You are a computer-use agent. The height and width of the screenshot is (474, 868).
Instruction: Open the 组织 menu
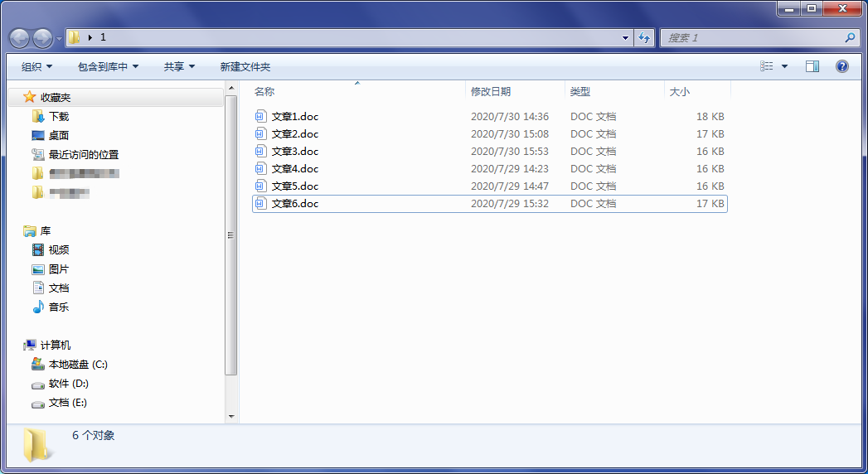coord(37,67)
